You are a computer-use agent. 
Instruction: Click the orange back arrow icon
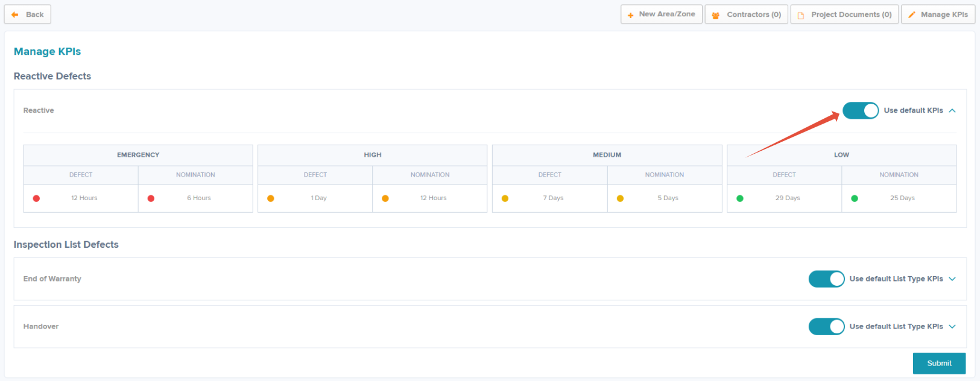tap(15, 14)
